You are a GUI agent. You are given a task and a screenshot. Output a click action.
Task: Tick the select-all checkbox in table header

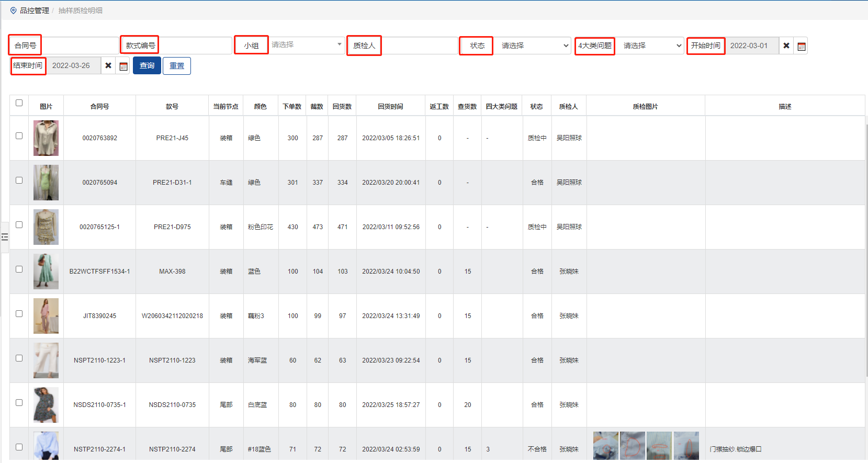pos(19,103)
